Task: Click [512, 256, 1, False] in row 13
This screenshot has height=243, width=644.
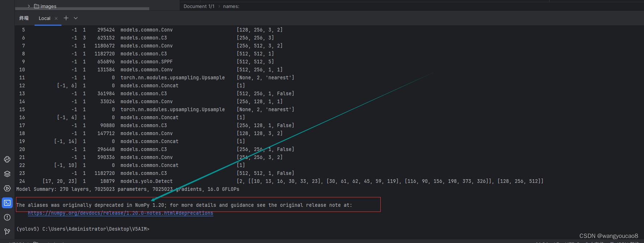Action: [265, 93]
